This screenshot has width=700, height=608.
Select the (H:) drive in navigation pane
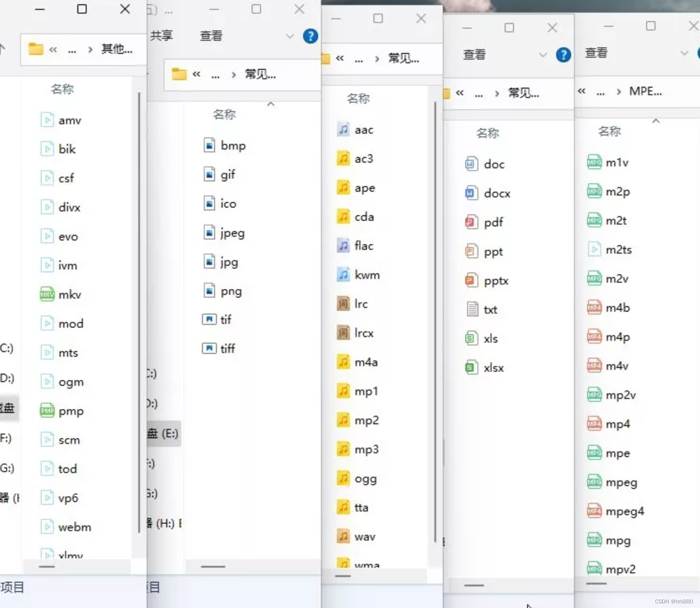coord(164,523)
